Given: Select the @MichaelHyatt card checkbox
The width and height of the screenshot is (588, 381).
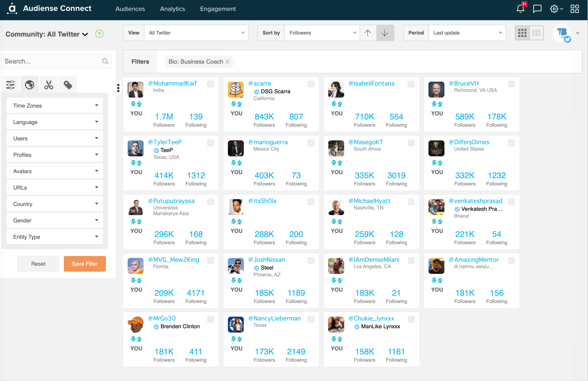Looking at the screenshot, I should pos(411,202).
